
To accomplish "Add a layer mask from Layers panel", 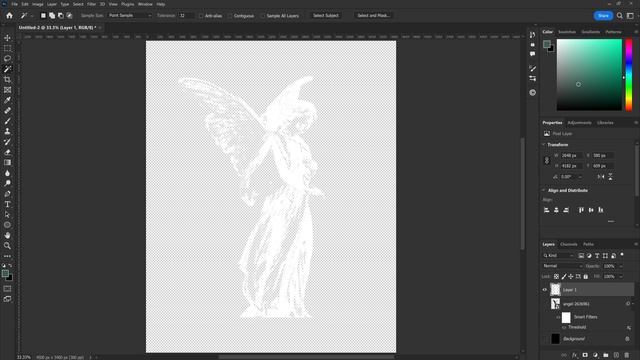I will coord(585,355).
